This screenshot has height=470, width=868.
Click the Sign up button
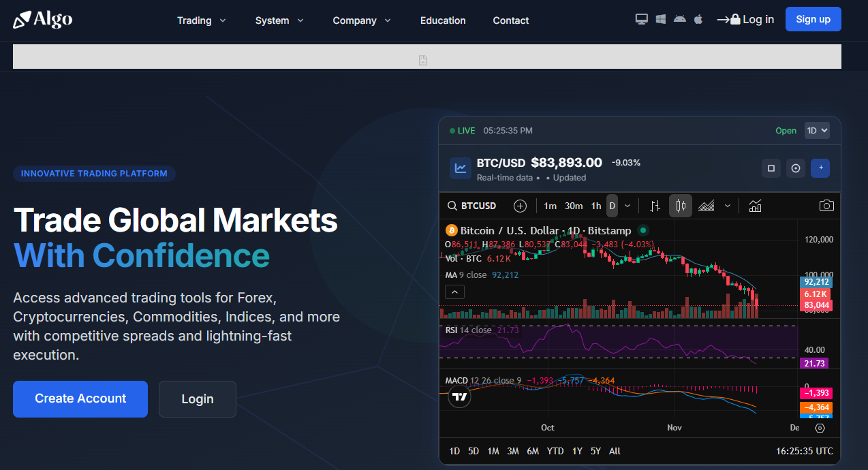pyautogui.click(x=813, y=19)
